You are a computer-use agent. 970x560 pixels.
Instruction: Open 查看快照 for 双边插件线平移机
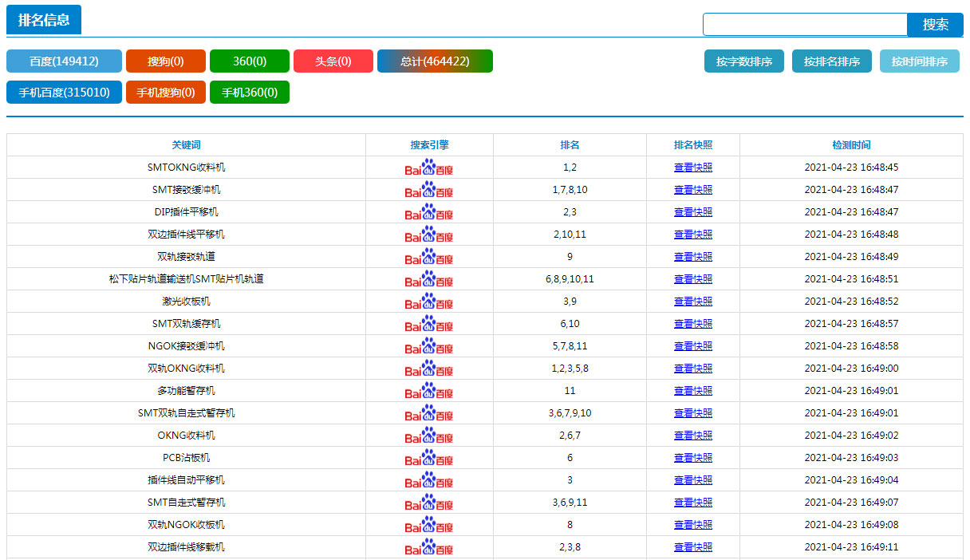pos(693,235)
